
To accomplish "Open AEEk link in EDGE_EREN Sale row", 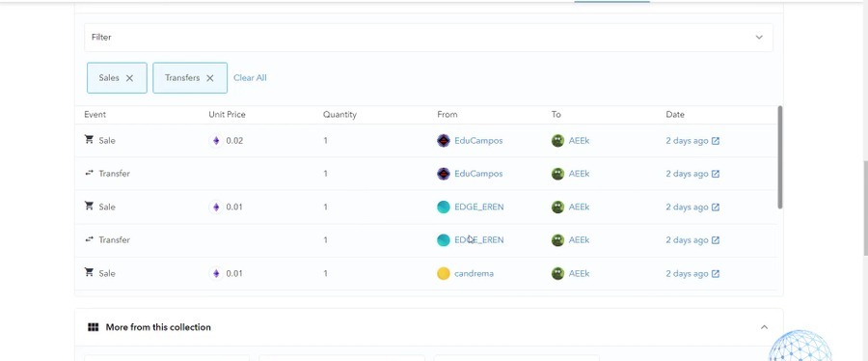I will click(x=579, y=208).
